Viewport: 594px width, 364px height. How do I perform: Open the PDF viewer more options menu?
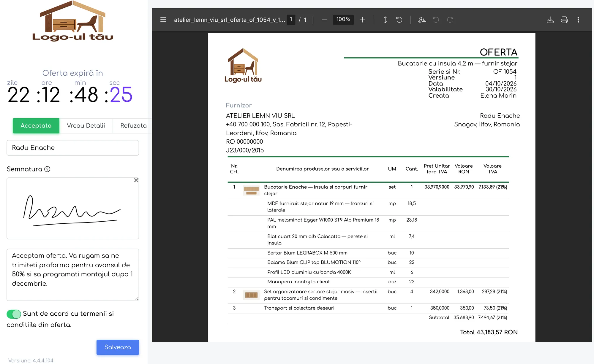coord(578,20)
